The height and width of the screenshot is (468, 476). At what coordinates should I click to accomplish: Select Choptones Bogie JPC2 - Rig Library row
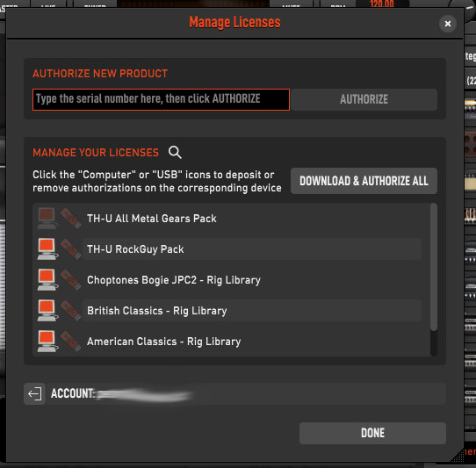(252, 279)
